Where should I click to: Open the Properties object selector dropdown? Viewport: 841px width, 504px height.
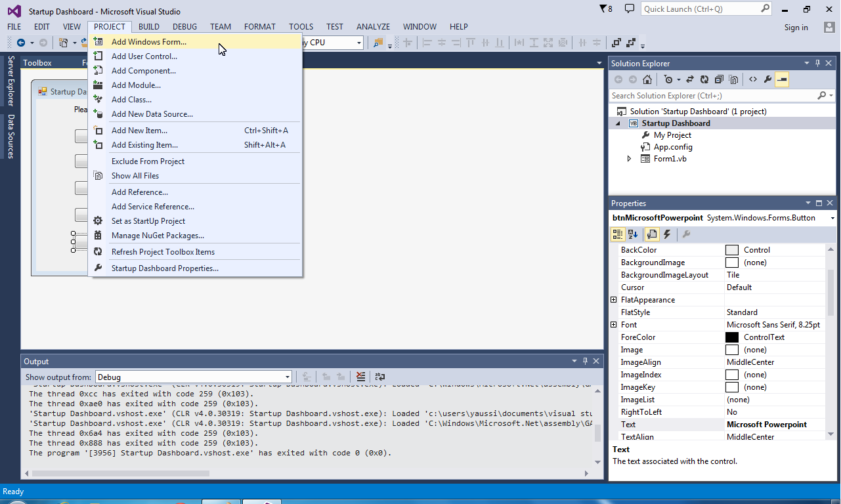tap(832, 218)
